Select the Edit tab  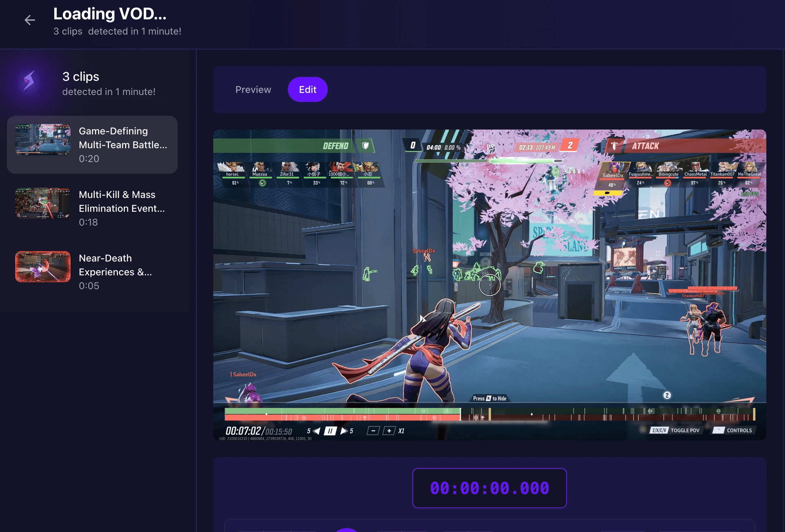[308, 89]
